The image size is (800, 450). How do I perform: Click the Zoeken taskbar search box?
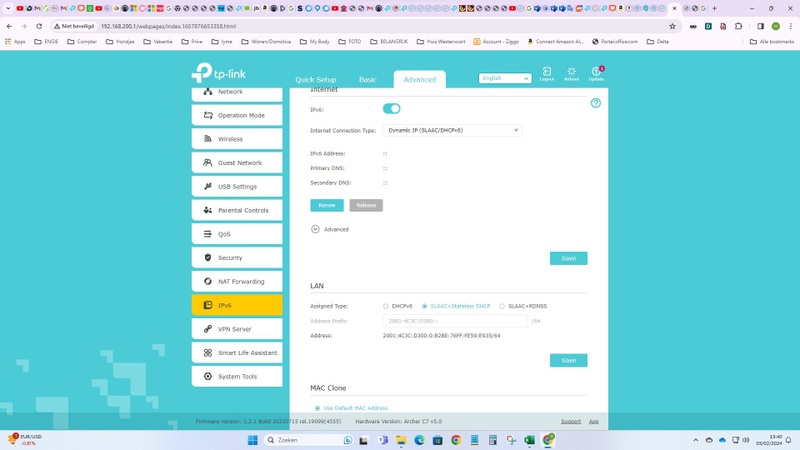click(309, 440)
